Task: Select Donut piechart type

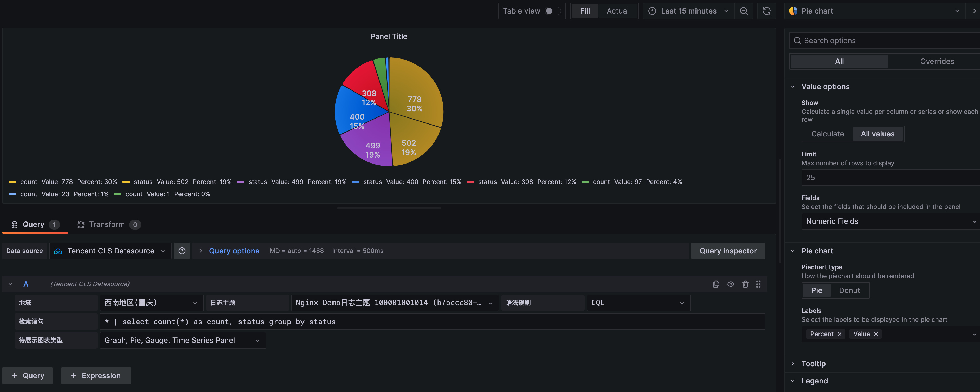Action: [849, 290]
